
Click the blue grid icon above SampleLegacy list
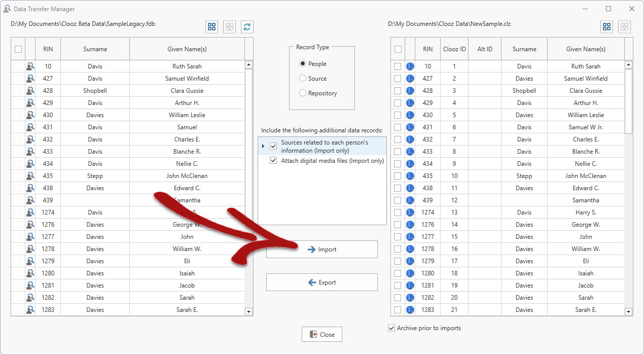pos(212,27)
